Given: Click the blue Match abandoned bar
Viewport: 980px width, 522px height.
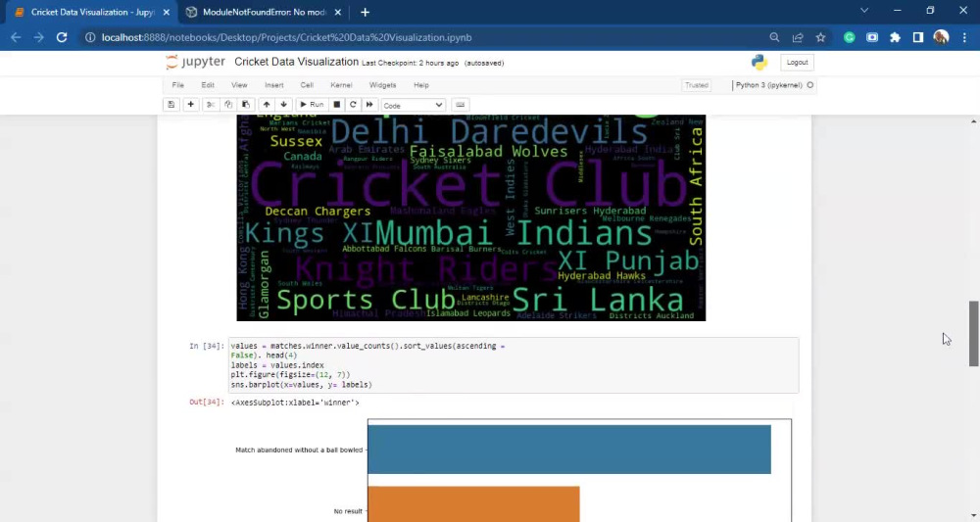Looking at the screenshot, I should coord(569,450).
